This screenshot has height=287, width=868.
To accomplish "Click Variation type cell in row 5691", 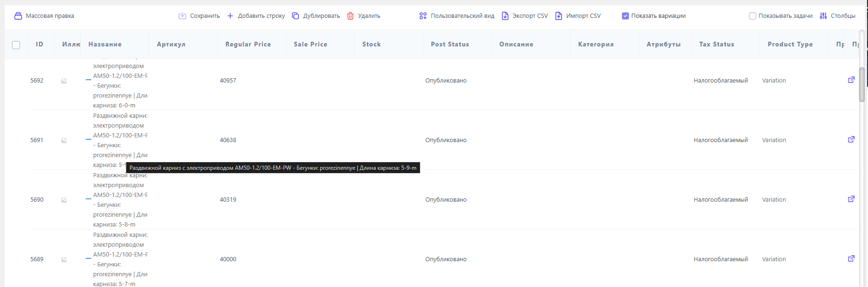I will 774,140.
